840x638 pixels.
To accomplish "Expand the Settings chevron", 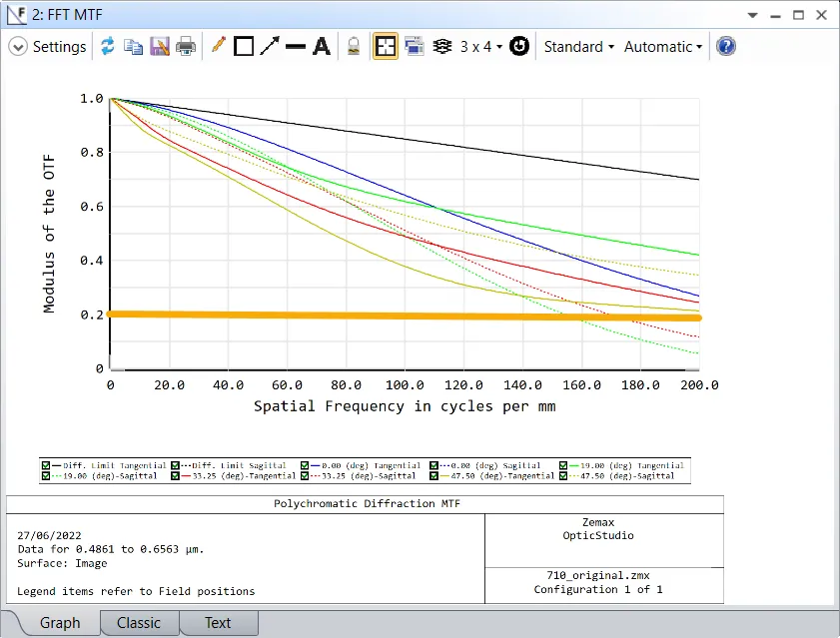I will [x=18, y=47].
